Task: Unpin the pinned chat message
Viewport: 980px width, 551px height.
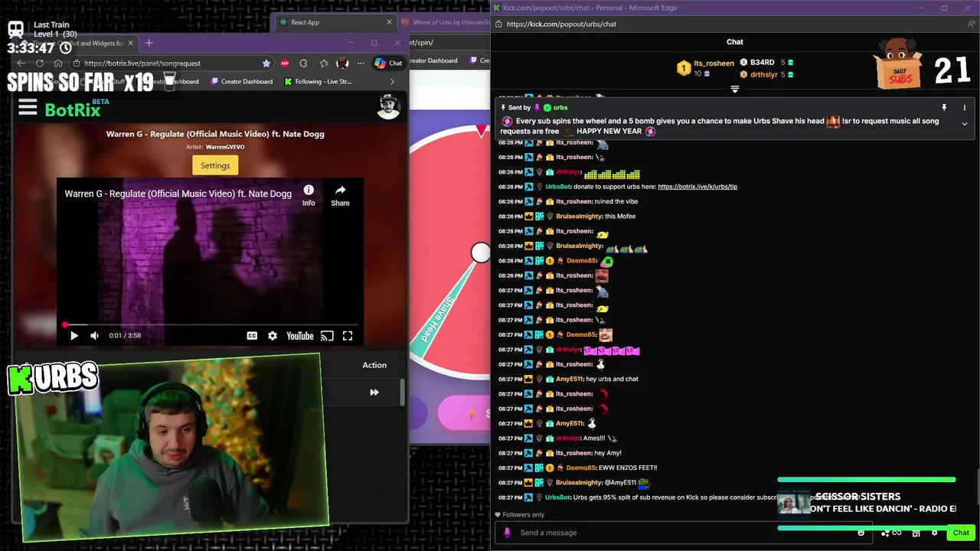Action: click(944, 108)
